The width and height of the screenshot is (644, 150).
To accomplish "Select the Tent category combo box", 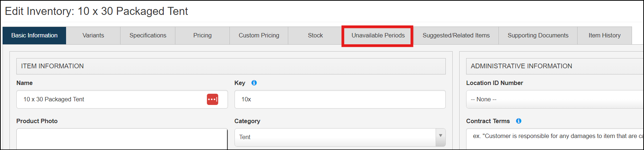I will tap(334, 137).
